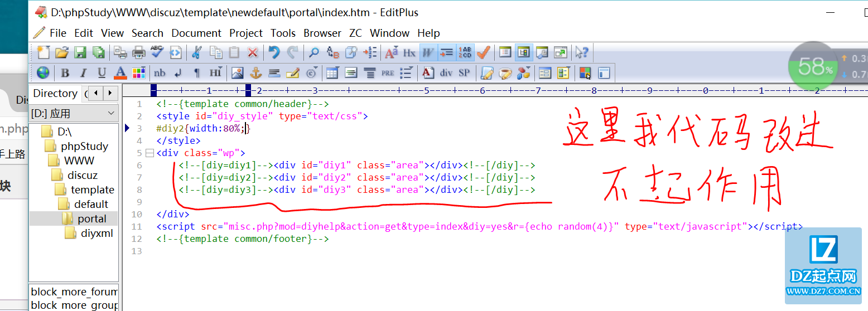
Task: Insert an anchor tag via anchor icon
Action: (255, 72)
